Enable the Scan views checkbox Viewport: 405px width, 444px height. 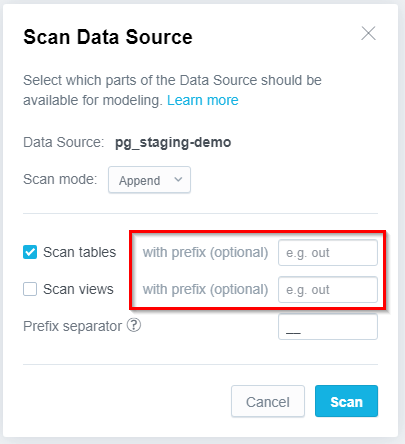[x=30, y=289]
